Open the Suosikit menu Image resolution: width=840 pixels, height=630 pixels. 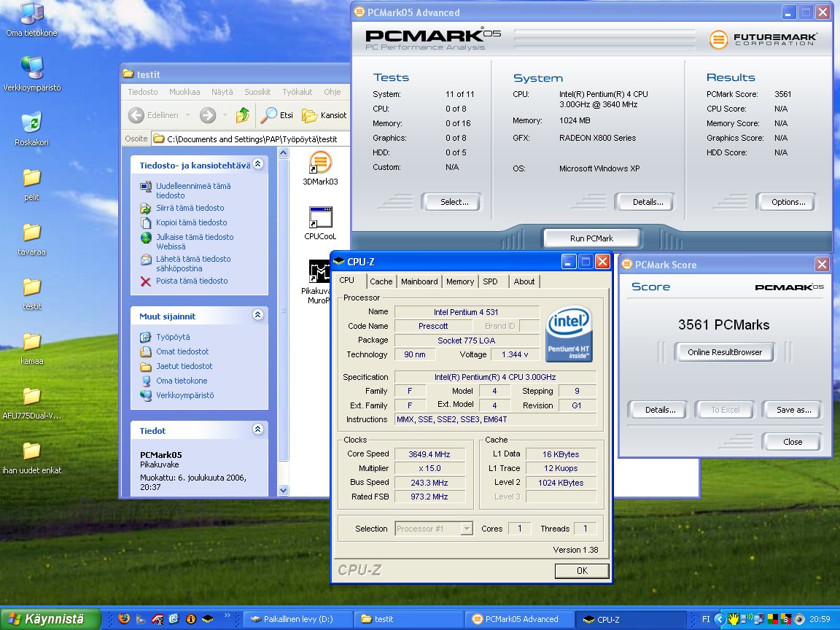pos(257,92)
